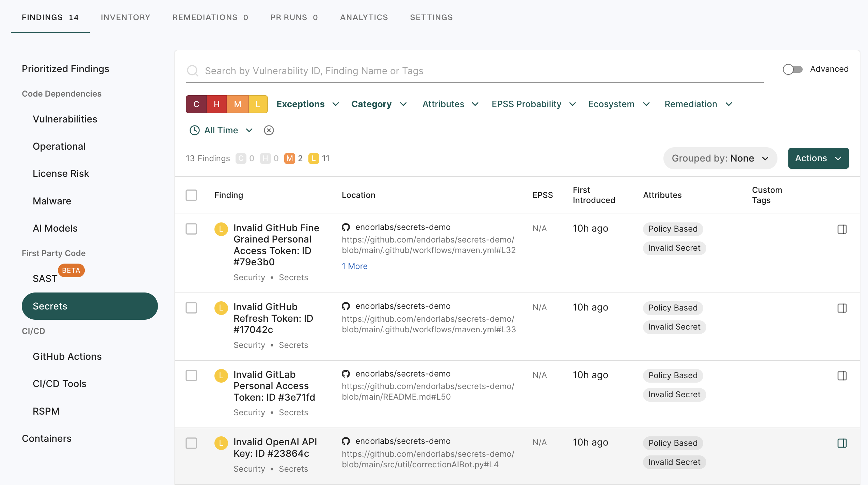The image size is (868, 485).
Task: Click low severity badge on GitHub Fine Grained finding
Action: pos(221,229)
